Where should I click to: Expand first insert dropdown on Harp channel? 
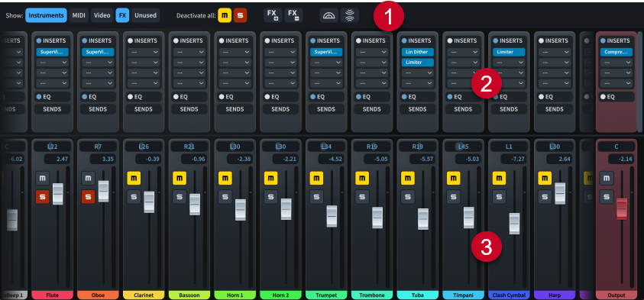pyautogui.click(x=554, y=52)
